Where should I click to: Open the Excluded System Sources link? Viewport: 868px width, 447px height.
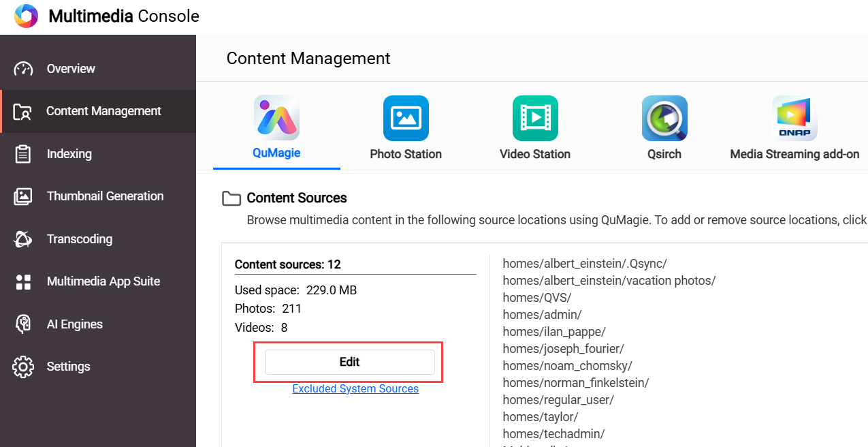pos(355,388)
